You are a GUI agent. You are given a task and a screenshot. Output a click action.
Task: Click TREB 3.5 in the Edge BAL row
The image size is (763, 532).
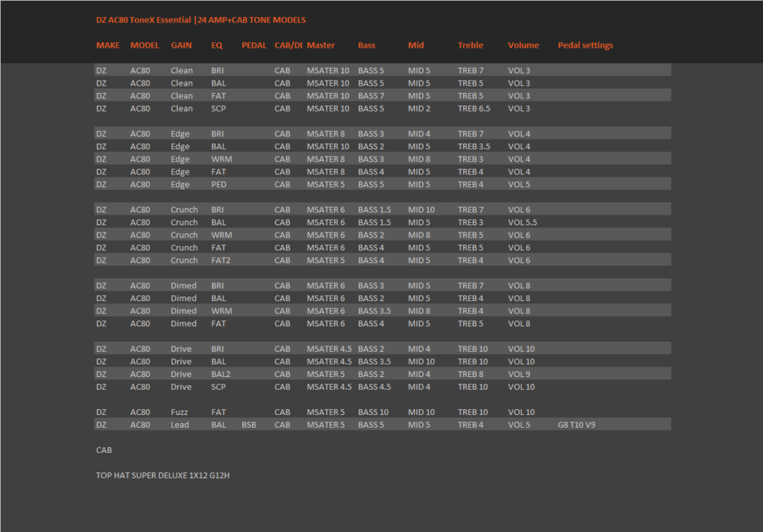pos(474,147)
